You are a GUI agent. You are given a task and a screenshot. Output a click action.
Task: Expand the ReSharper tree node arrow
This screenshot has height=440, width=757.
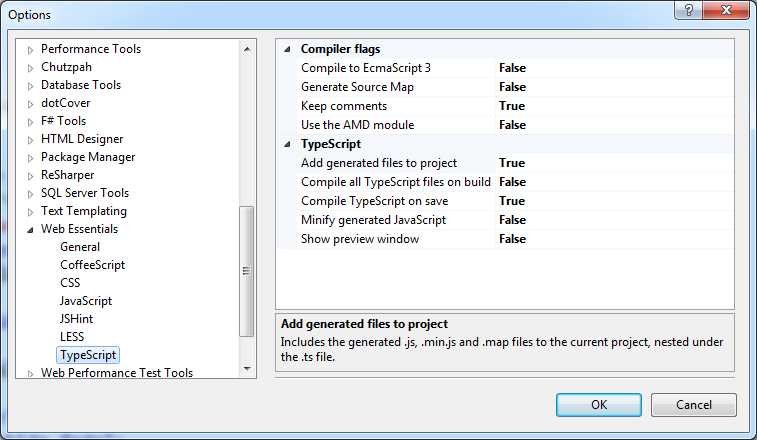click(30, 176)
